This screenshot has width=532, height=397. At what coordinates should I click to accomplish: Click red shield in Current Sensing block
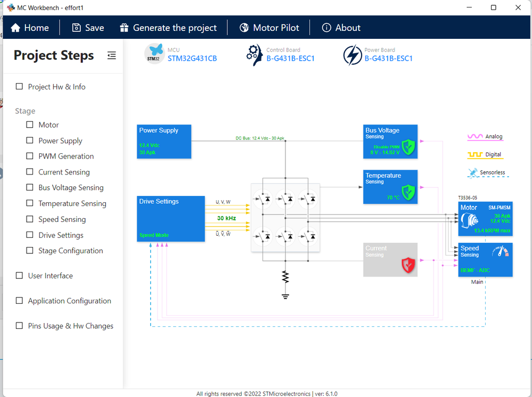click(x=408, y=265)
